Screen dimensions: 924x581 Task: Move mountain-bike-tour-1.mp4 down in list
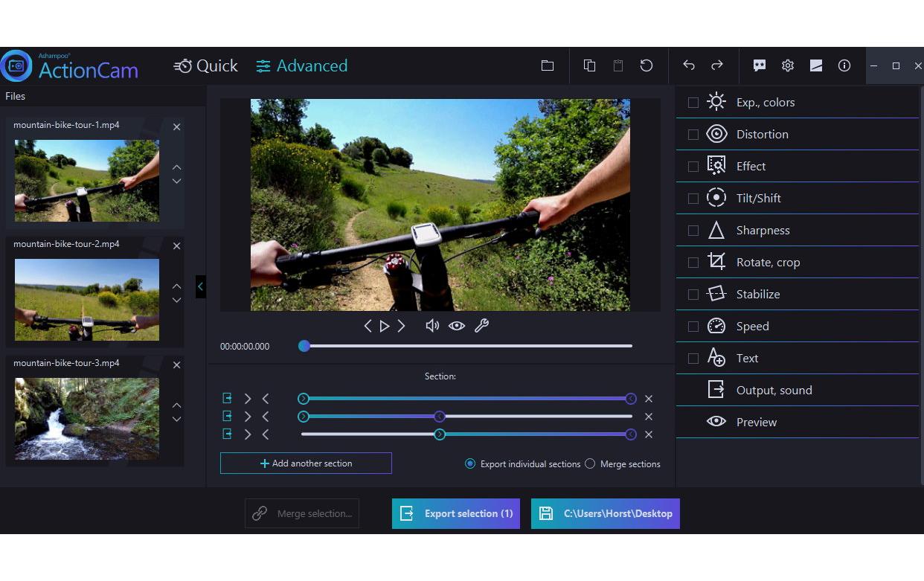click(176, 182)
